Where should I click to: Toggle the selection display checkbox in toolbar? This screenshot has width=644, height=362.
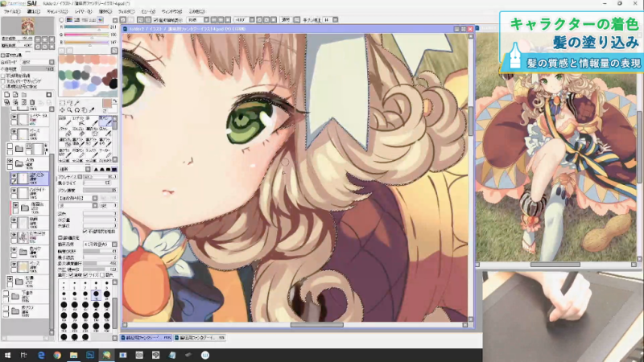coord(155,19)
